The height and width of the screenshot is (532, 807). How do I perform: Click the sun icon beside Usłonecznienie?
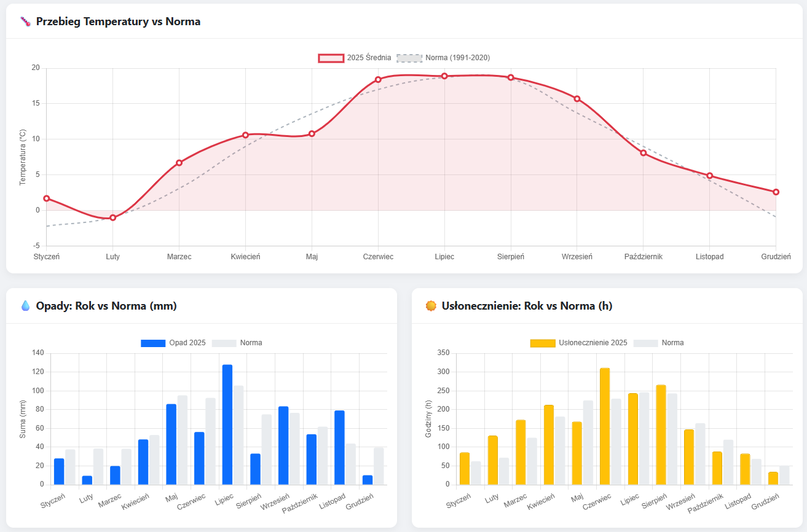click(x=431, y=306)
